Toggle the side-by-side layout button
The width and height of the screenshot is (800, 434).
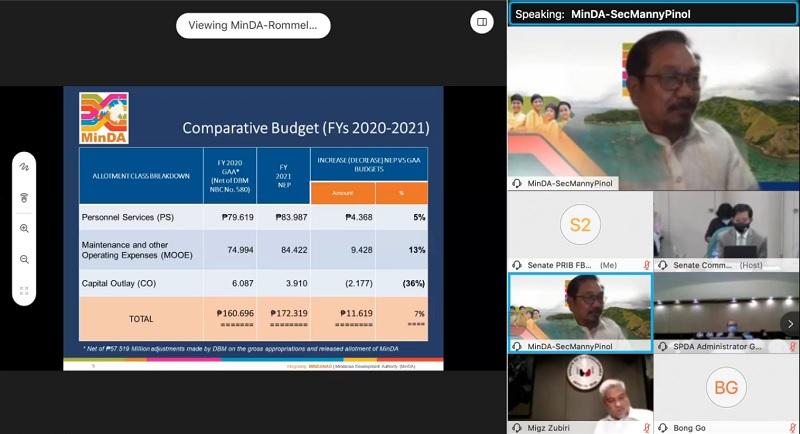[x=481, y=21]
